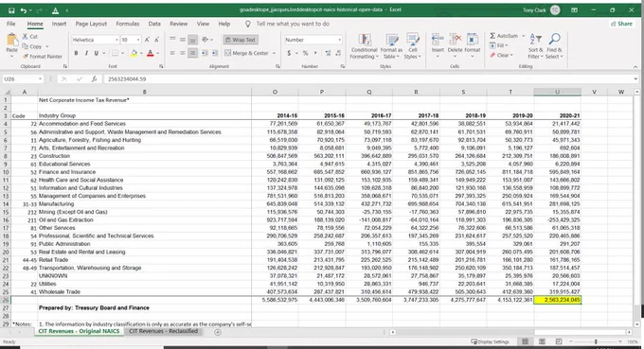Open the fill color dropdown arrow

[141, 53]
